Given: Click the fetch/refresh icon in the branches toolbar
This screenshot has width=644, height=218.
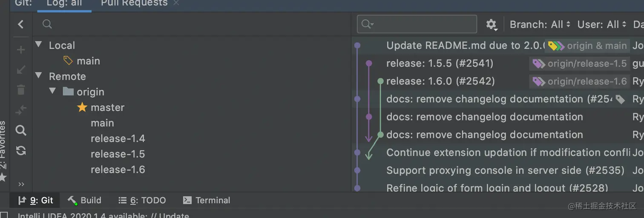Looking at the screenshot, I should [21, 150].
